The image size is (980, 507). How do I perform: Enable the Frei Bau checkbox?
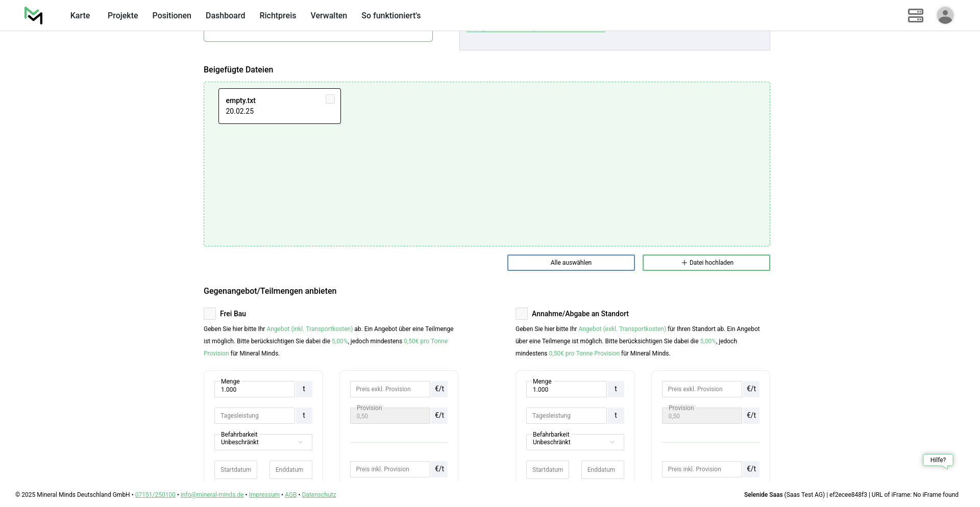pyautogui.click(x=210, y=314)
